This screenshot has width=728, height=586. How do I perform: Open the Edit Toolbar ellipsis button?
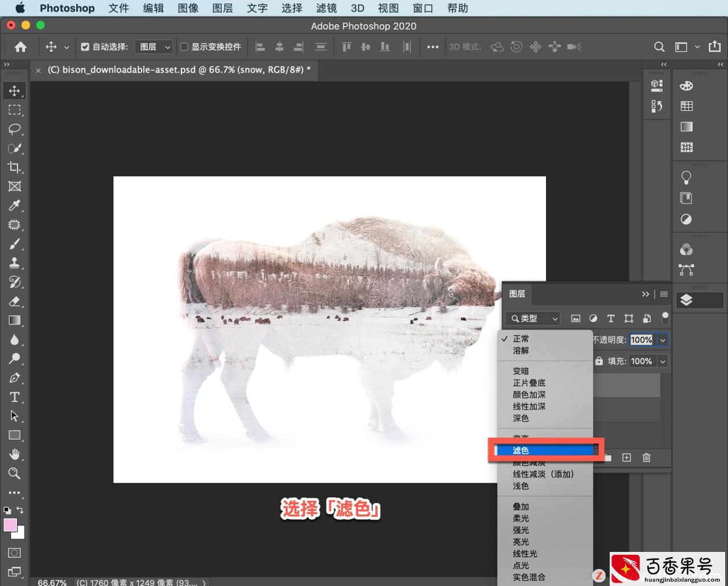[15, 493]
